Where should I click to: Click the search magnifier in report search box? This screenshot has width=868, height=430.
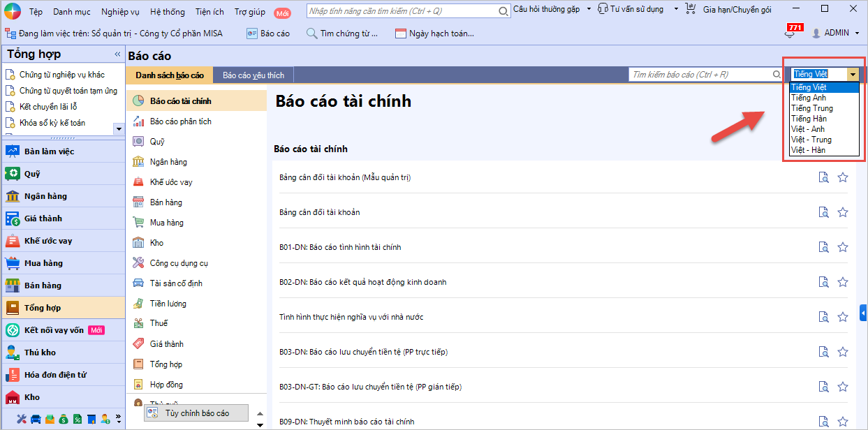click(777, 74)
